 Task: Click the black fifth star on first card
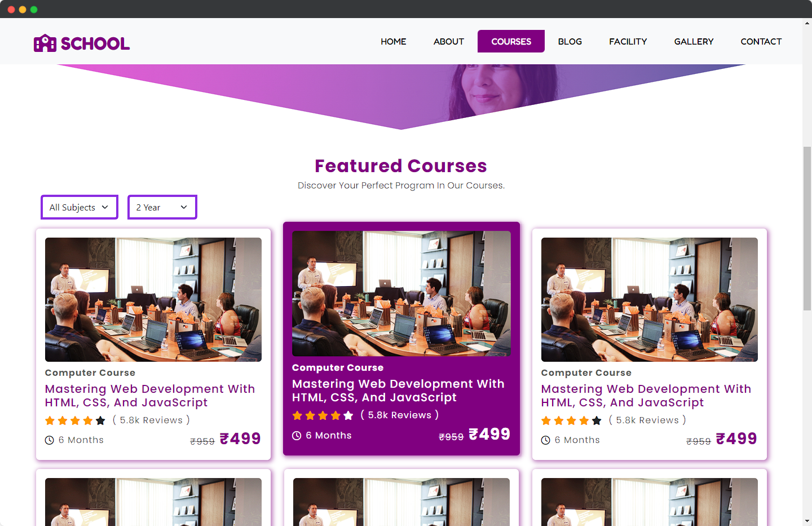(x=100, y=420)
